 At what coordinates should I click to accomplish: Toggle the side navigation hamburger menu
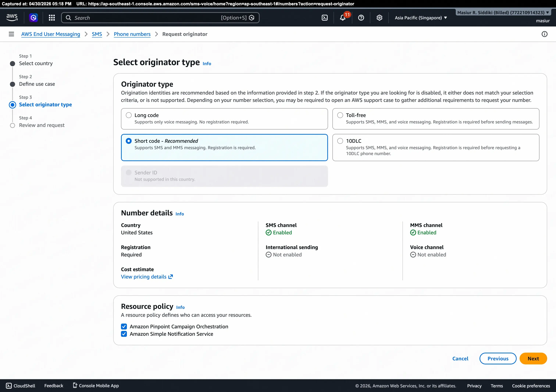pos(11,34)
